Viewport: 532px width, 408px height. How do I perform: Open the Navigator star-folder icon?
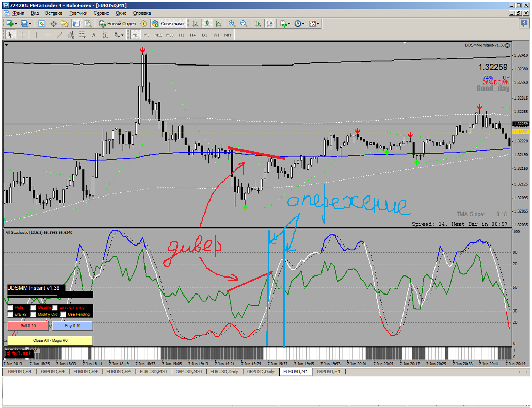tap(65, 23)
